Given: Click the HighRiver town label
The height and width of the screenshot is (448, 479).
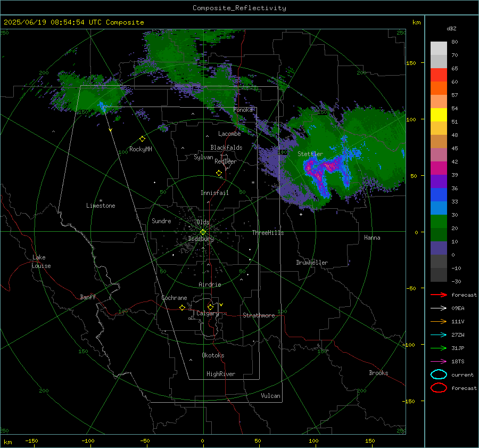Looking at the screenshot, I should click(221, 374).
